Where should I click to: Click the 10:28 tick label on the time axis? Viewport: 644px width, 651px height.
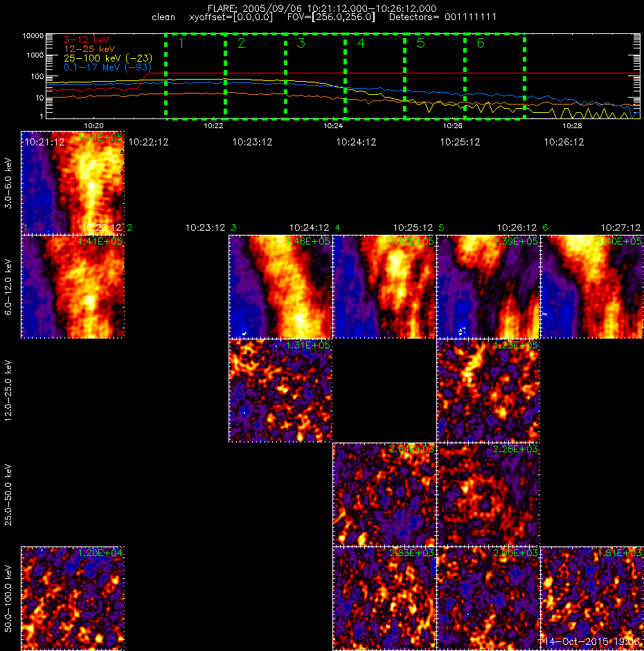(x=572, y=125)
